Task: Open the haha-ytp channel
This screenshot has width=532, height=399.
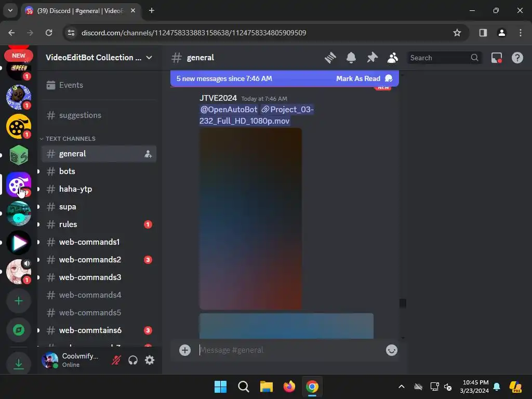Action: (x=99, y=189)
